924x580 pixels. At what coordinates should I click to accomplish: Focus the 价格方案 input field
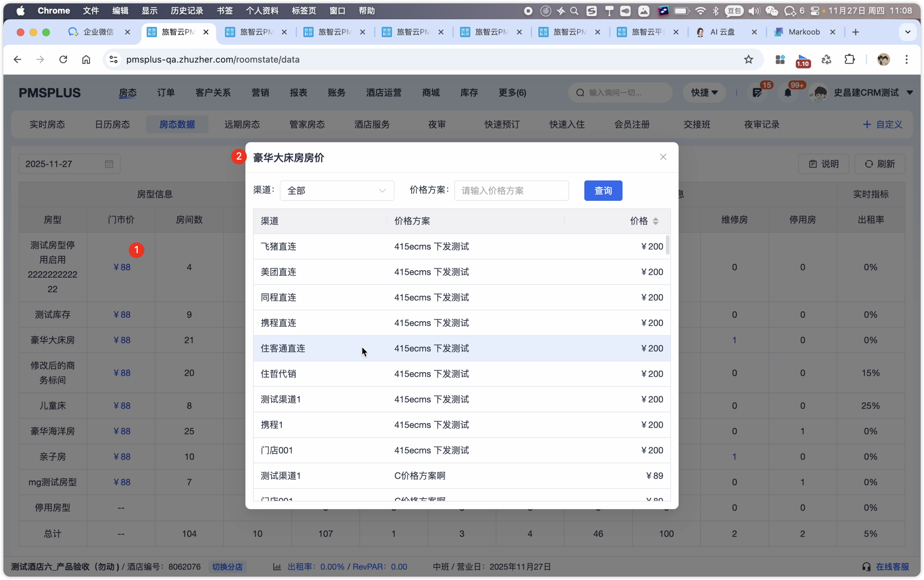coord(511,191)
